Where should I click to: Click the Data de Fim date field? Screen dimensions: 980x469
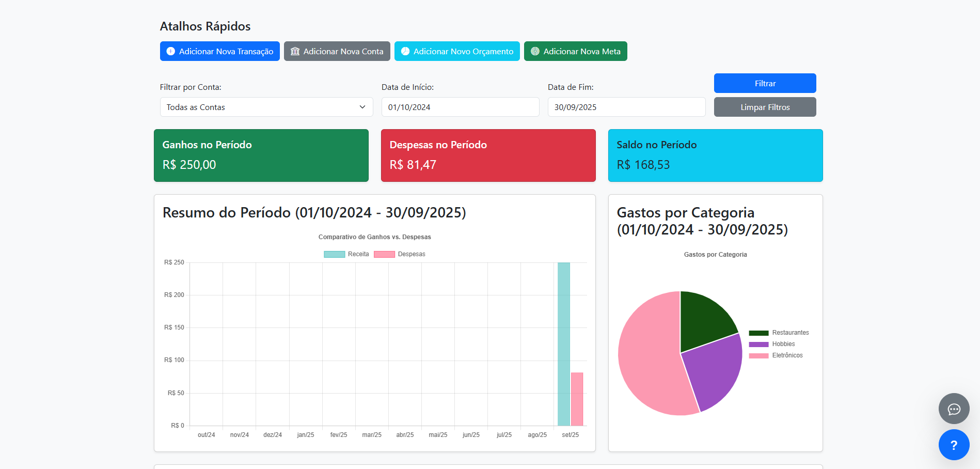point(626,107)
